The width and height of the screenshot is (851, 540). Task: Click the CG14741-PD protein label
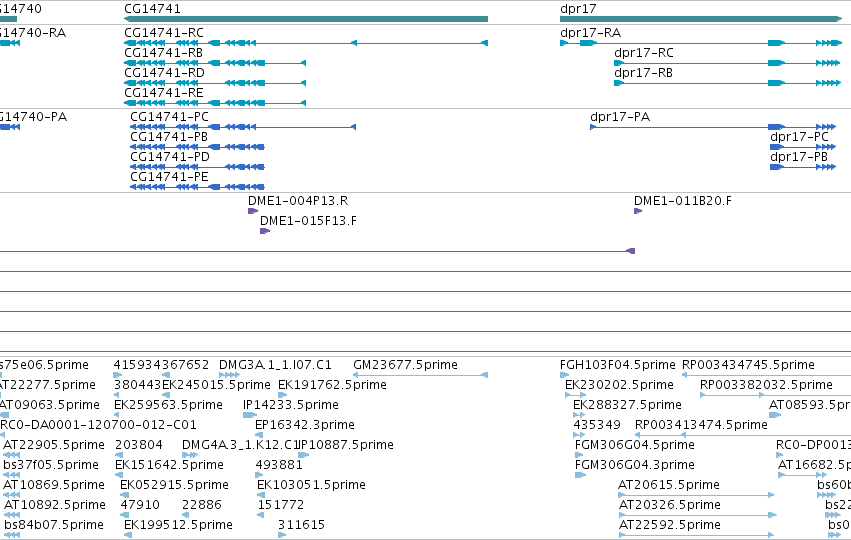[170, 157]
